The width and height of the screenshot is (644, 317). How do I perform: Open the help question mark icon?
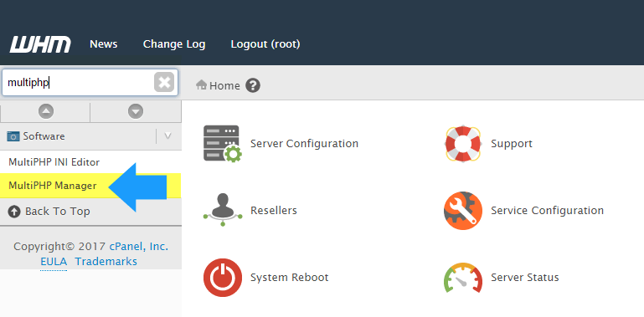pyautogui.click(x=253, y=85)
